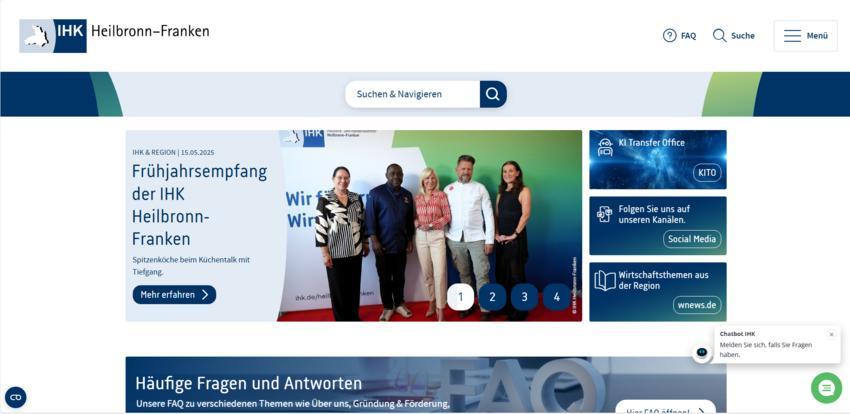Screen dimensions: 850x414
Task: Open the FAQ question mark icon
Action: 669,35
